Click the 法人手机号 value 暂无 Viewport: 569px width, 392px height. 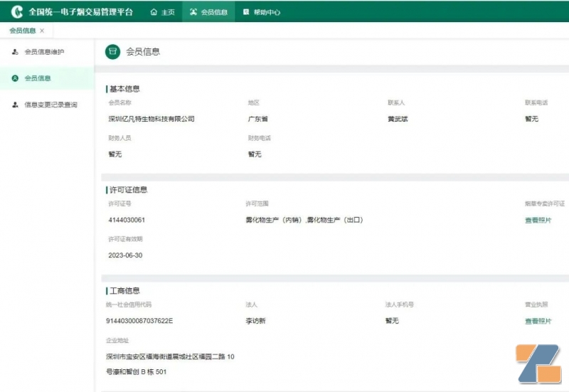[392, 321]
